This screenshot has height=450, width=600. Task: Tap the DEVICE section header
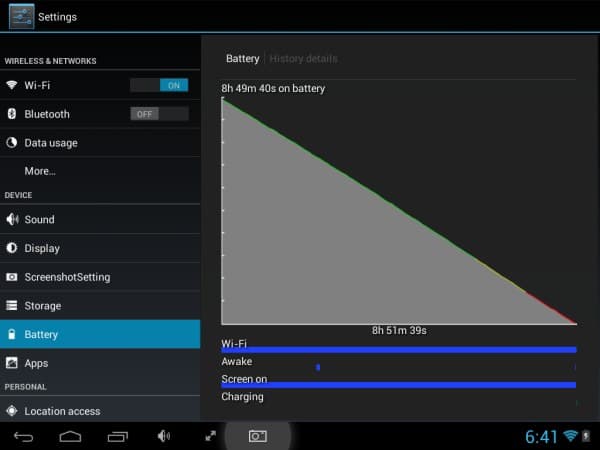[18, 195]
